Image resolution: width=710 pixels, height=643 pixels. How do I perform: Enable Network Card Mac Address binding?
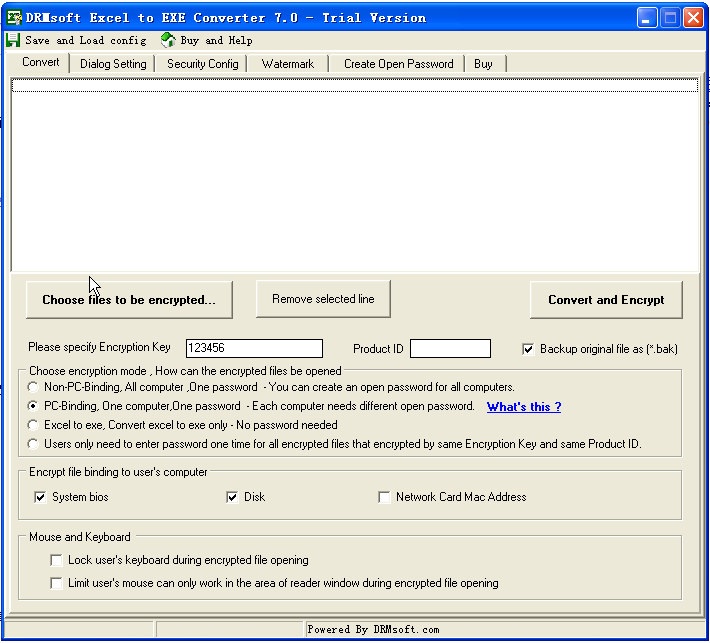pos(384,497)
